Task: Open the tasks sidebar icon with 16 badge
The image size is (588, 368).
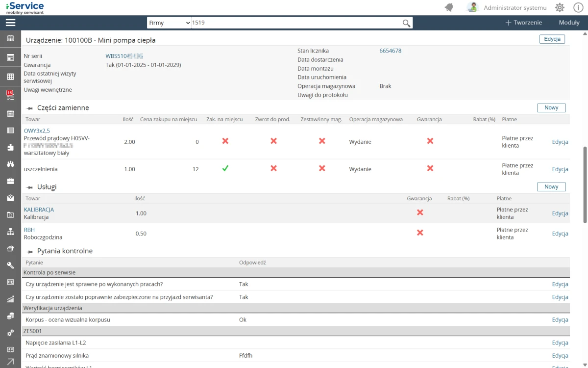Action: pyautogui.click(x=10, y=95)
